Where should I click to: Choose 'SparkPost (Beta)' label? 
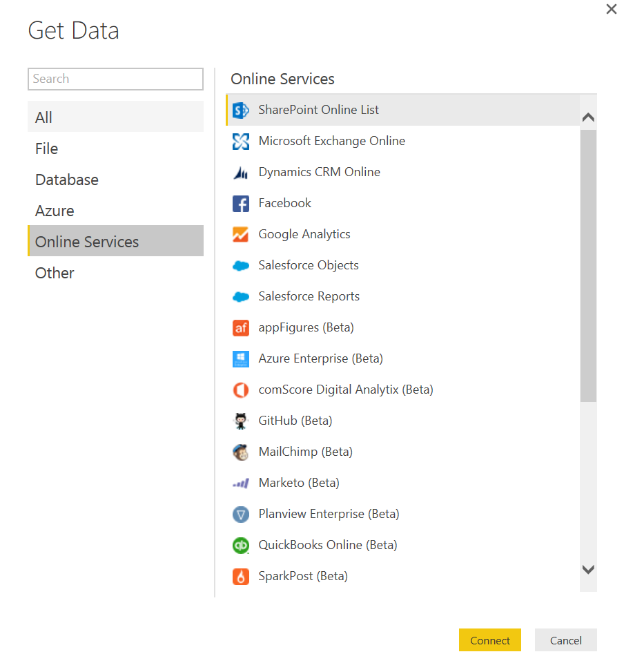[x=303, y=576]
